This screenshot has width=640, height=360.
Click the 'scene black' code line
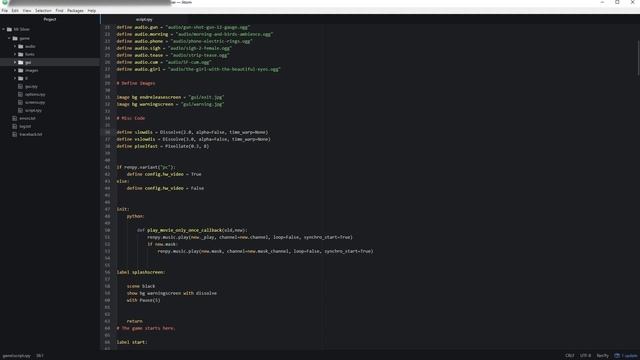click(141, 286)
